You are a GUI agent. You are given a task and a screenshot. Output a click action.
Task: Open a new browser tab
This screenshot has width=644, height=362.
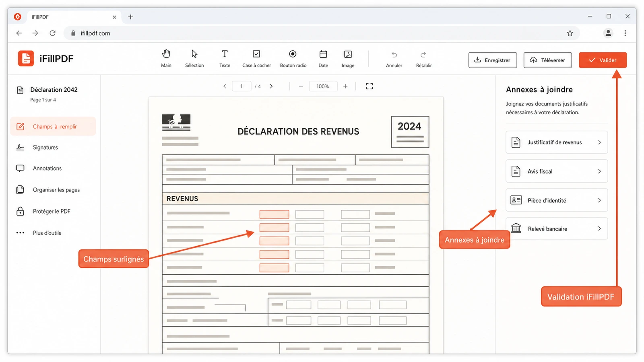(130, 17)
